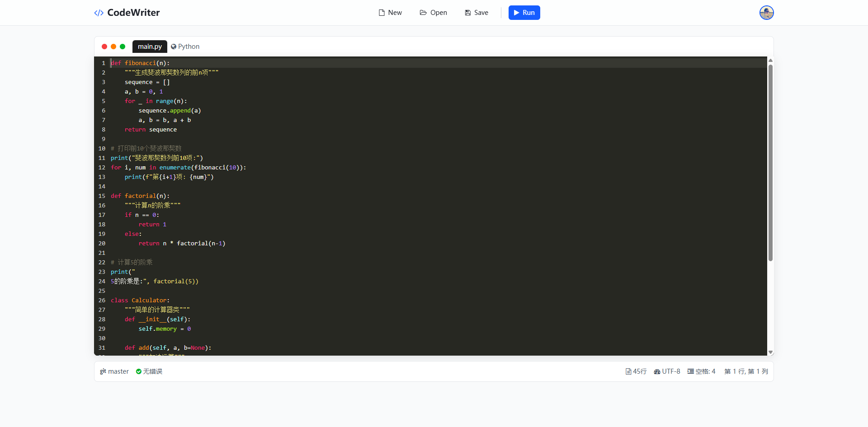The width and height of the screenshot is (868, 427).
Task: Create a new file with New button
Action: pyautogui.click(x=390, y=13)
